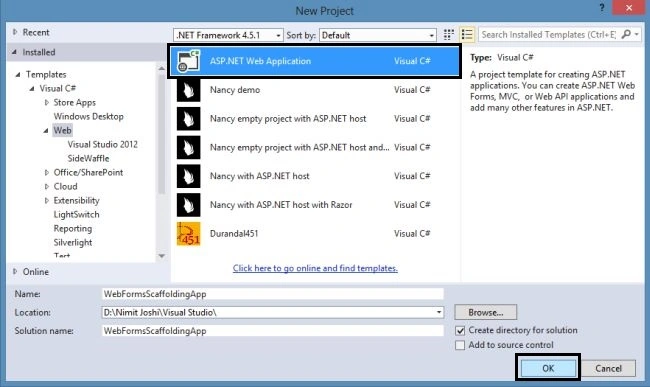Viewport: 650px width, 387px height.
Task: Enable Add to source control checkbox
Action: coord(460,345)
